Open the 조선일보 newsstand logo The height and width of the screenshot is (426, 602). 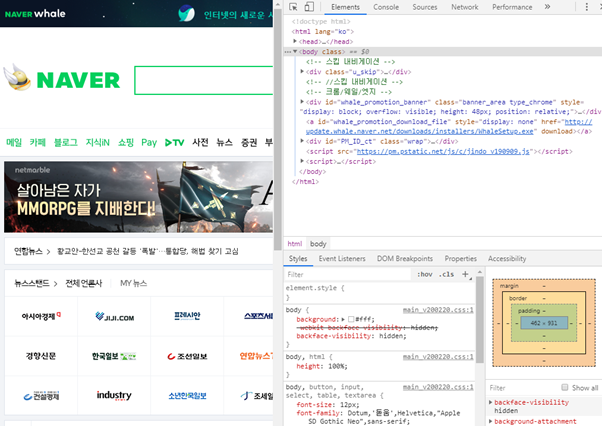click(x=187, y=357)
